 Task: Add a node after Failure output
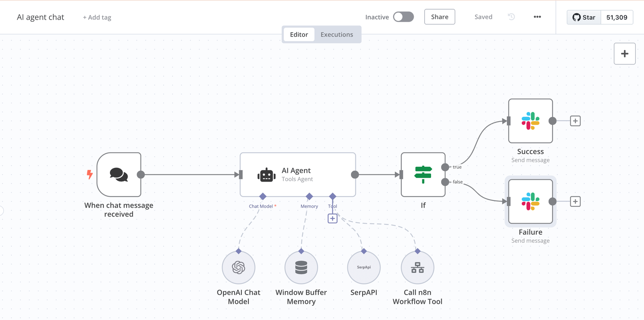(575, 201)
